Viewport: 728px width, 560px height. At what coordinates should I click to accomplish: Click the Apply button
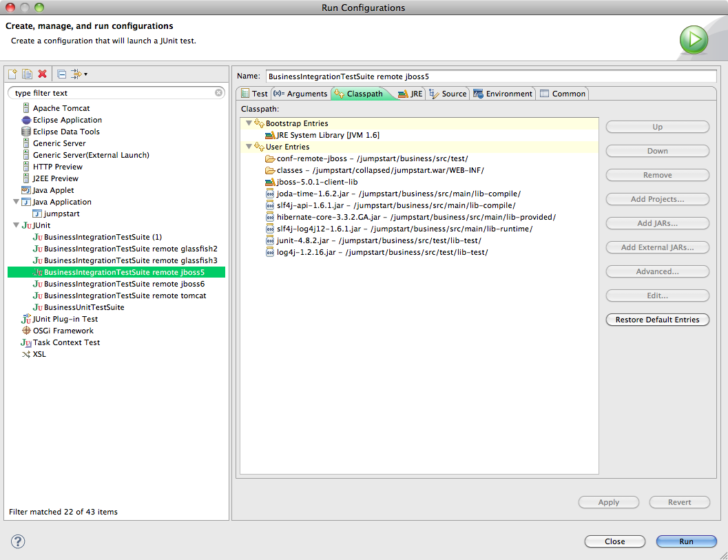coord(609,502)
